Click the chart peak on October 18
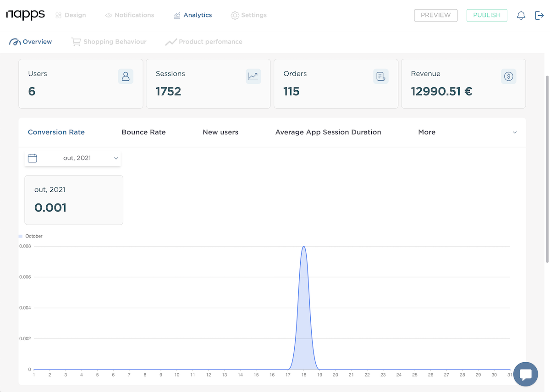Image resolution: width=550 pixels, height=392 pixels. pyautogui.click(x=303, y=248)
